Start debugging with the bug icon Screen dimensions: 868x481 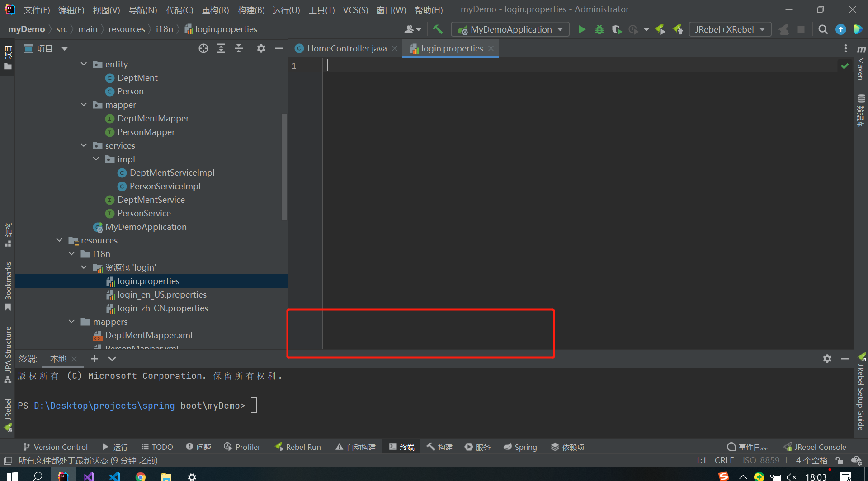coord(599,29)
